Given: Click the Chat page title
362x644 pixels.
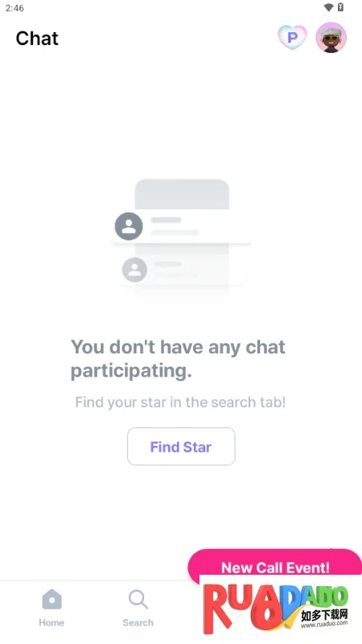Looking at the screenshot, I should click(x=37, y=38).
